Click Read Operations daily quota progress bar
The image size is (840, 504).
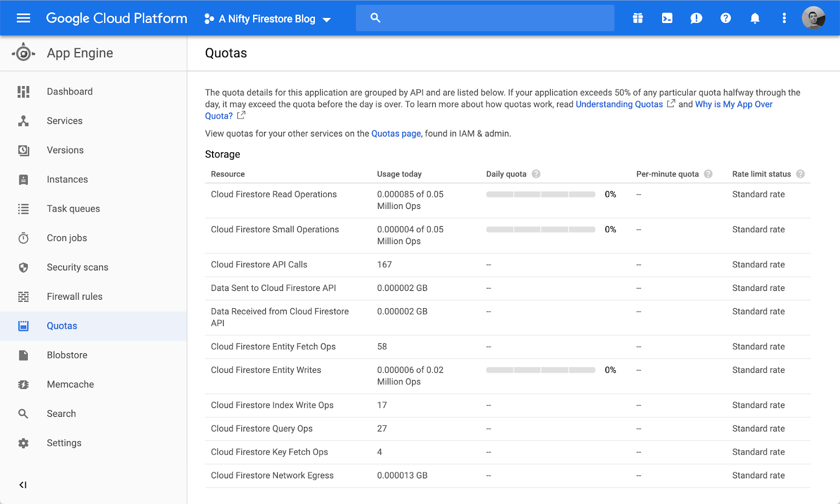point(541,194)
